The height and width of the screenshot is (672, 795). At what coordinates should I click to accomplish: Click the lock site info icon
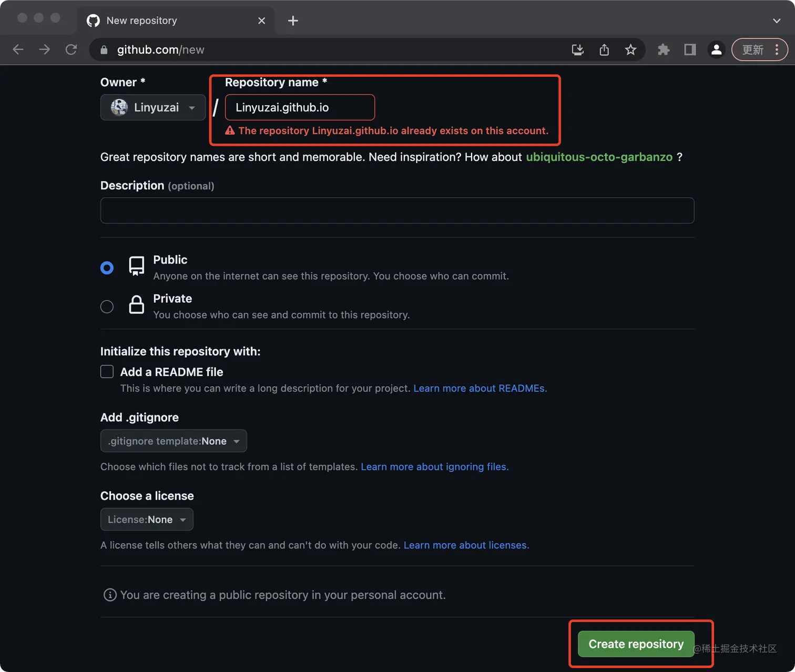104,50
